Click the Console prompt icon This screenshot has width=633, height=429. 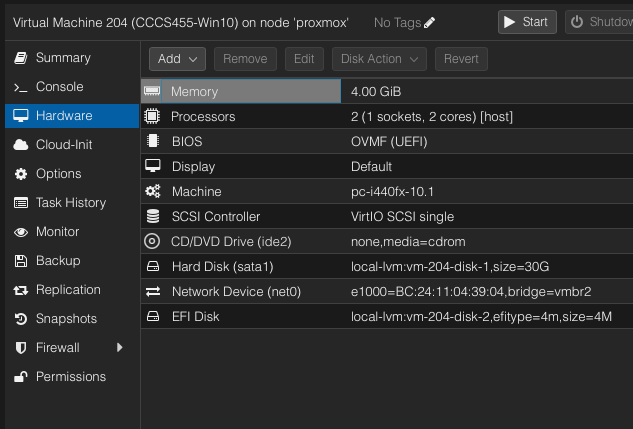pos(21,87)
